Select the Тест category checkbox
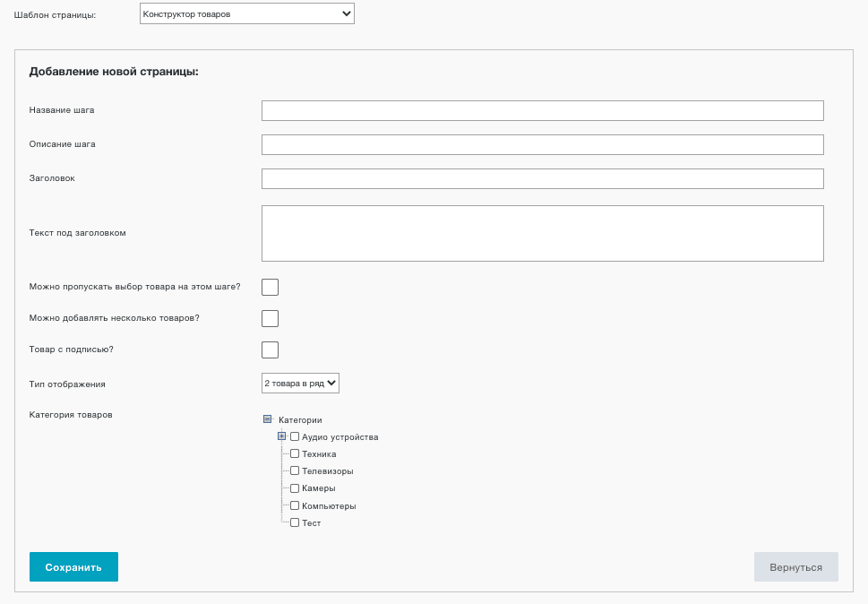Screen dimensions: 868x604 295,522
